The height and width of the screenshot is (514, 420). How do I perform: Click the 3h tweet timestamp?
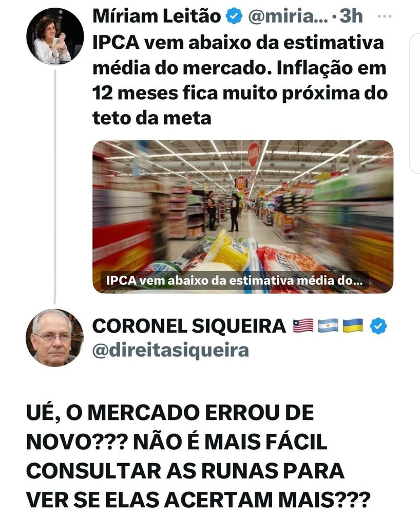[x=351, y=16]
